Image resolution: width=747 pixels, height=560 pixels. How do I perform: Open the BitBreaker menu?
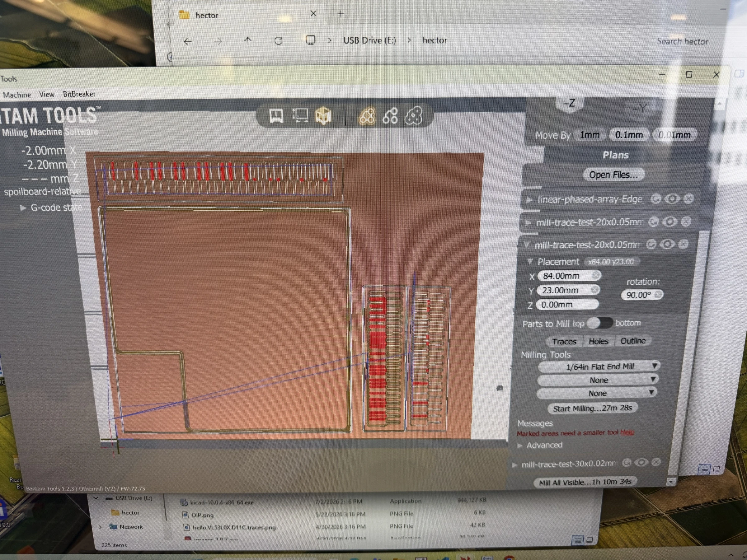(79, 94)
